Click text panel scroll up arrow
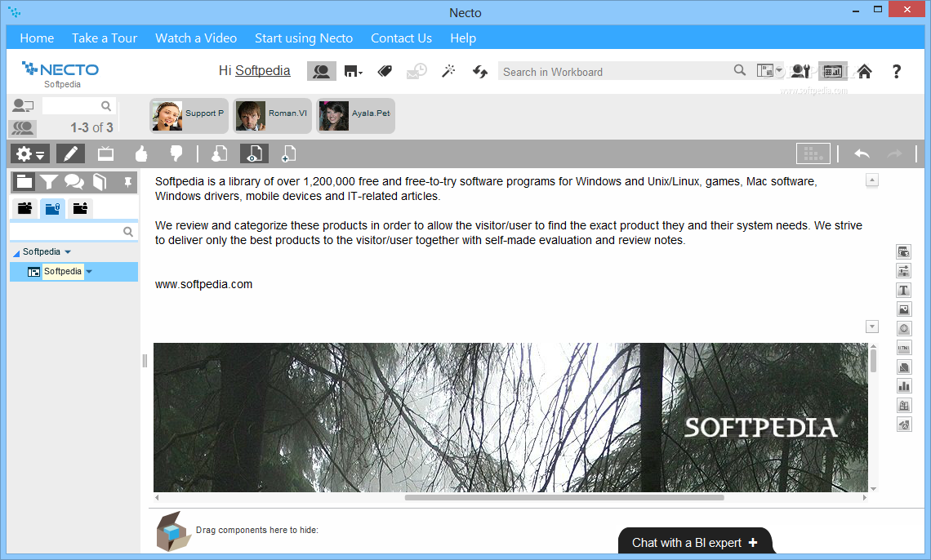This screenshot has width=931, height=560. 871,180
